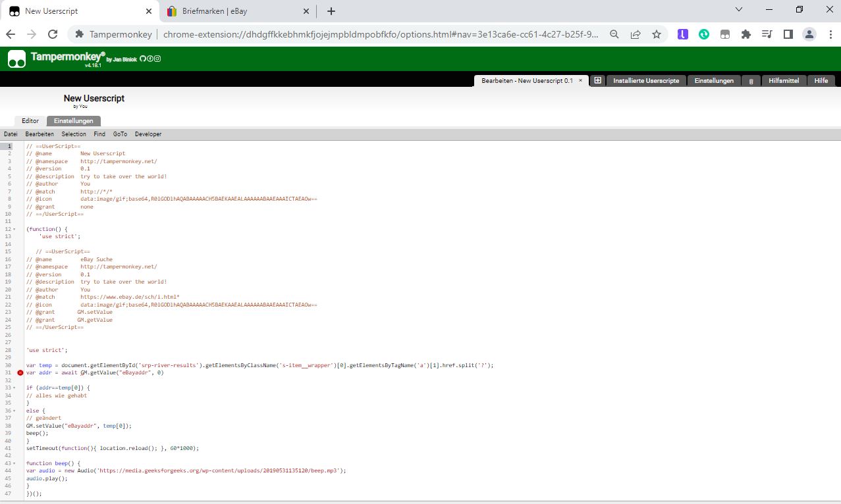841x504 pixels.
Task: Click the 'function beep() {' line
Action: (53, 463)
